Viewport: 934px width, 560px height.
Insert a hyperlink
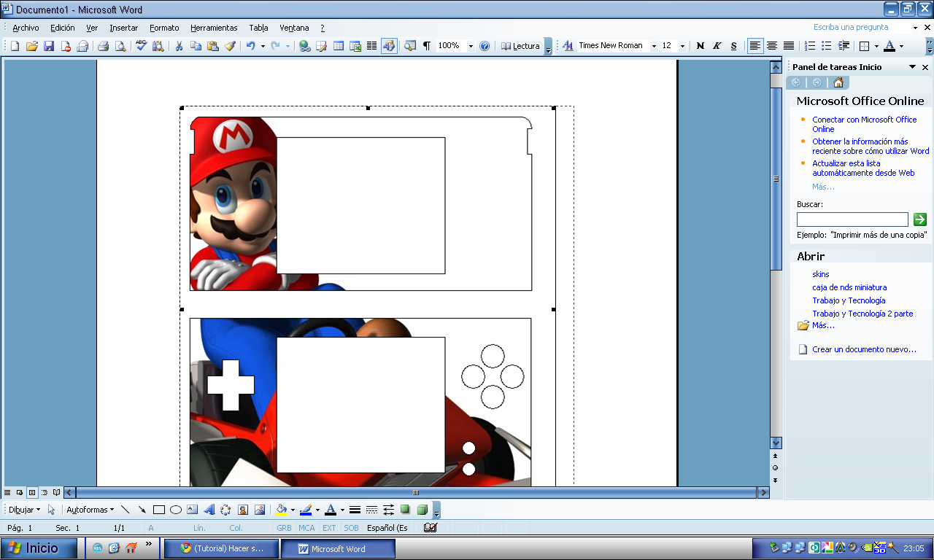(x=304, y=46)
